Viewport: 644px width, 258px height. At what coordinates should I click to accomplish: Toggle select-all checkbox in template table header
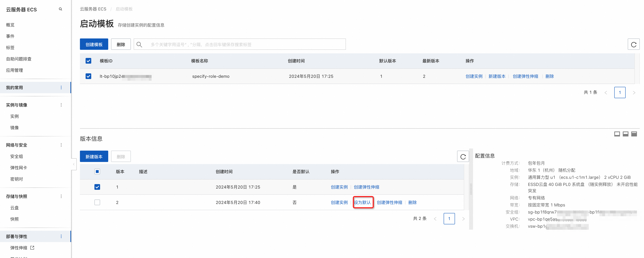coord(88,61)
